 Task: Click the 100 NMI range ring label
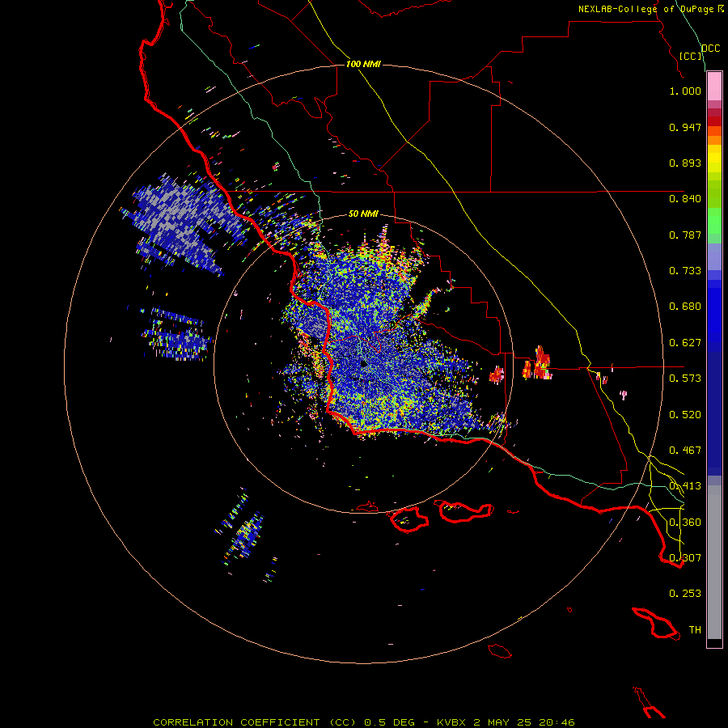363,64
